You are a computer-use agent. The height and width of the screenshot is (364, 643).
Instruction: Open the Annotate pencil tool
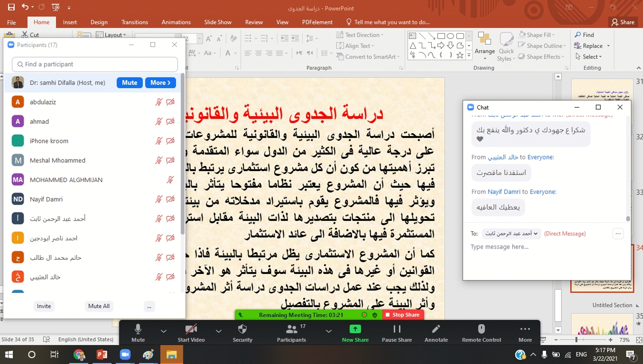click(x=436, y=329)
